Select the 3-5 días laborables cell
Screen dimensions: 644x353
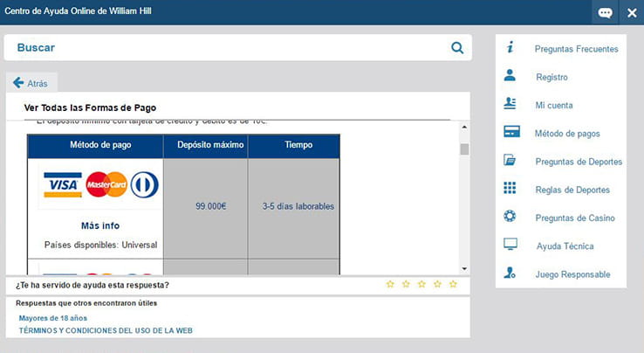point(294,209)
